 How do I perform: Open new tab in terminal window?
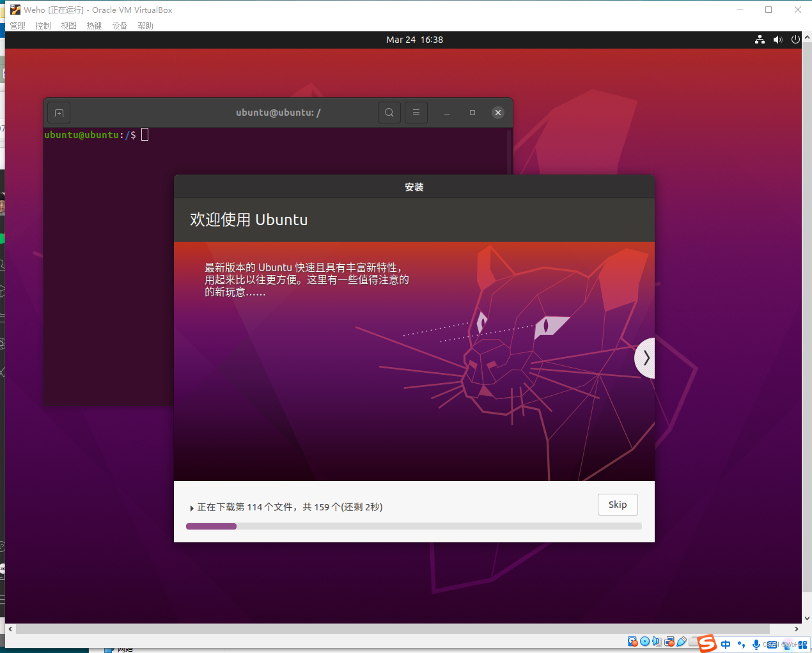[59, 113]
